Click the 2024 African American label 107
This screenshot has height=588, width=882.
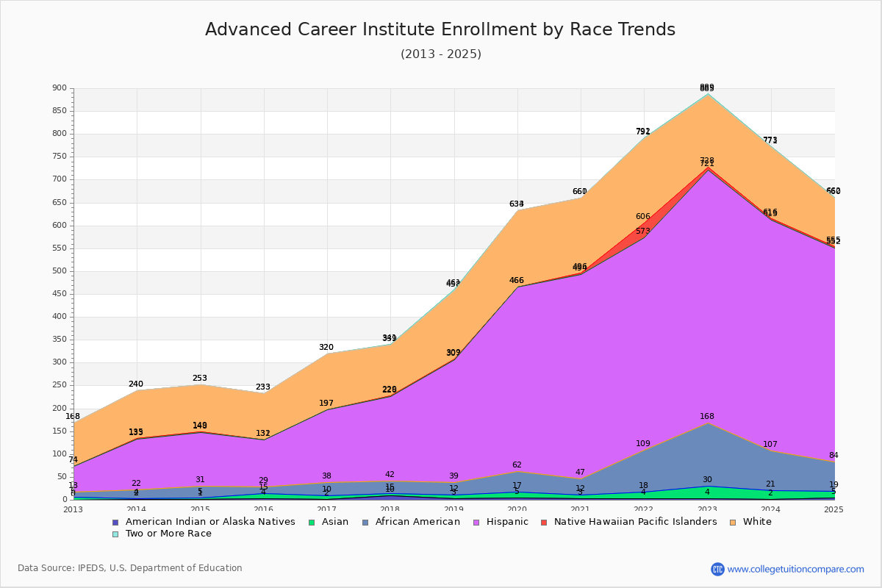[x=770, y=444]
